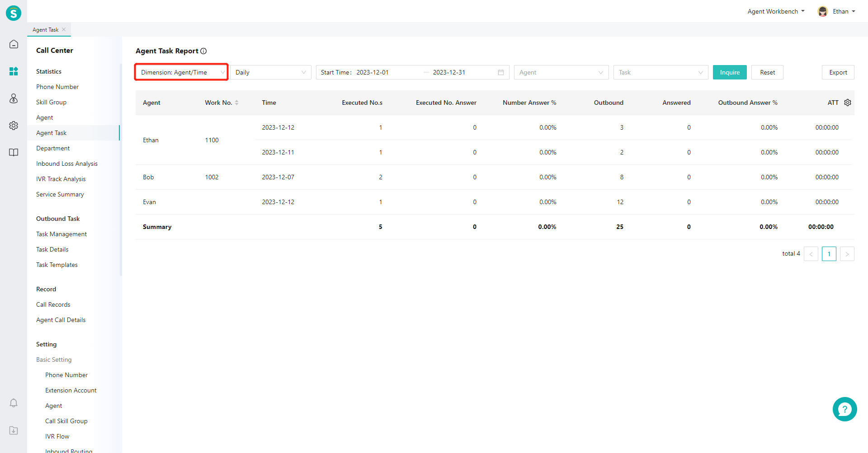Open the user contacts icon in sidebar
Screen dimensions: 868x453
pyautogui.click(x=14, y=98)
